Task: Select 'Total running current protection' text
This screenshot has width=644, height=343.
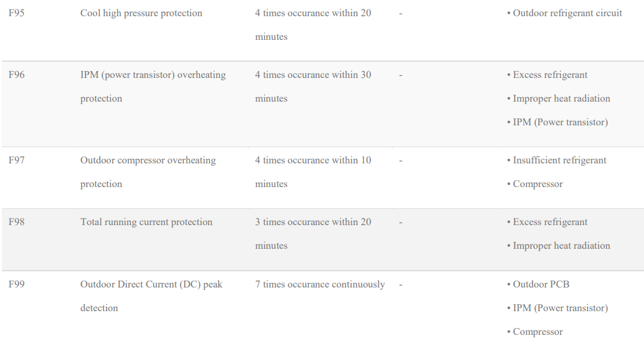Action: [146, 223]
